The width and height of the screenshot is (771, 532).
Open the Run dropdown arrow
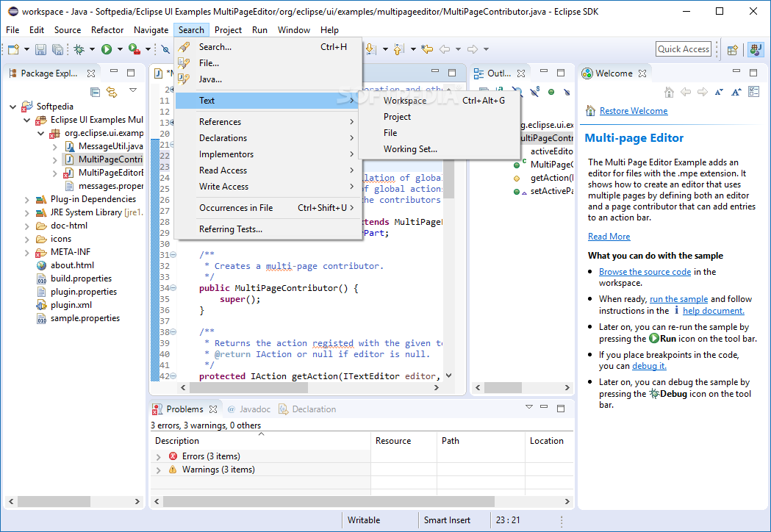[x=120, y=49]
